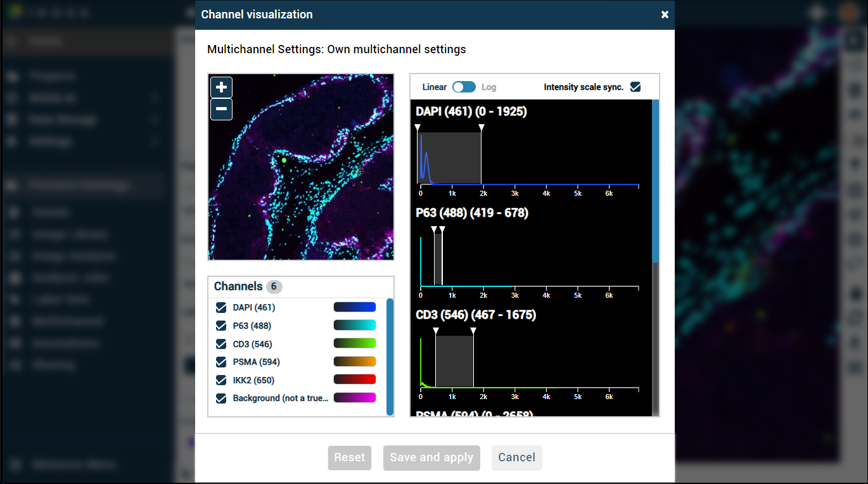This screenshot has height=484, width=868.
Task: Click the Channels list scrollbar
Action: pos(390,357)
